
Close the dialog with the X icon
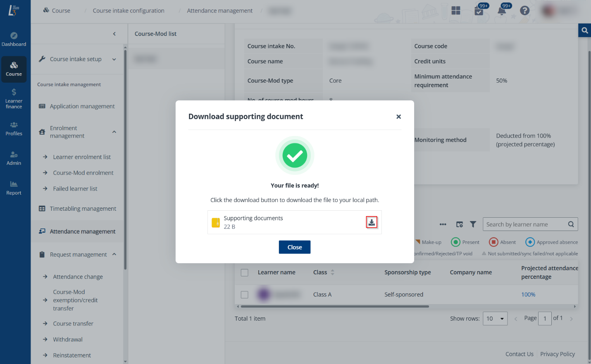[398, 117]
